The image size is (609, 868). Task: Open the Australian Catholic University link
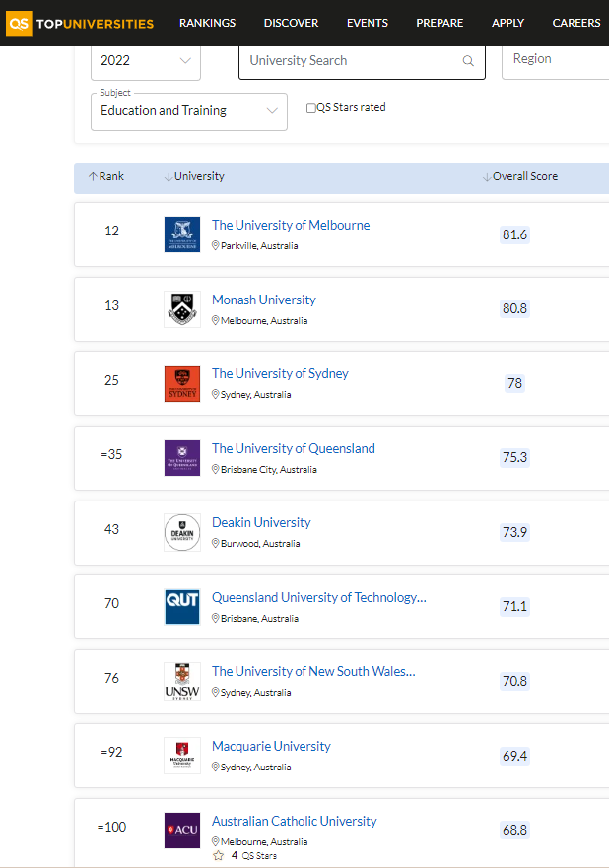tap(295, 821)
